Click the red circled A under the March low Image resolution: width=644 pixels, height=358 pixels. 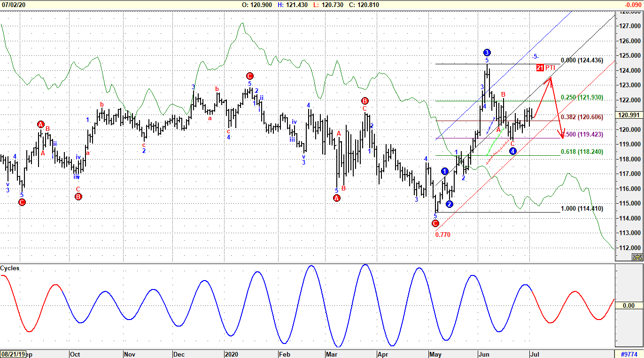pyautogui.click(x=337, y=198)
